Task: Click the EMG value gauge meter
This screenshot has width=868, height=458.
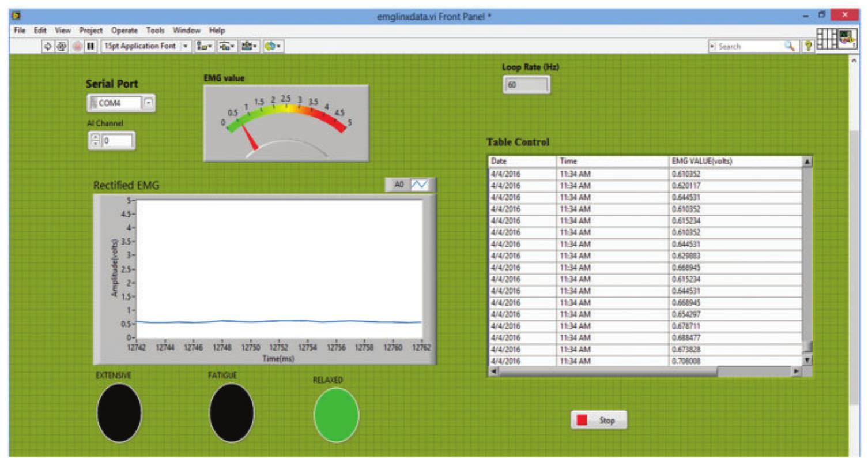Action: pyautogui.click(x=286, y=123)
